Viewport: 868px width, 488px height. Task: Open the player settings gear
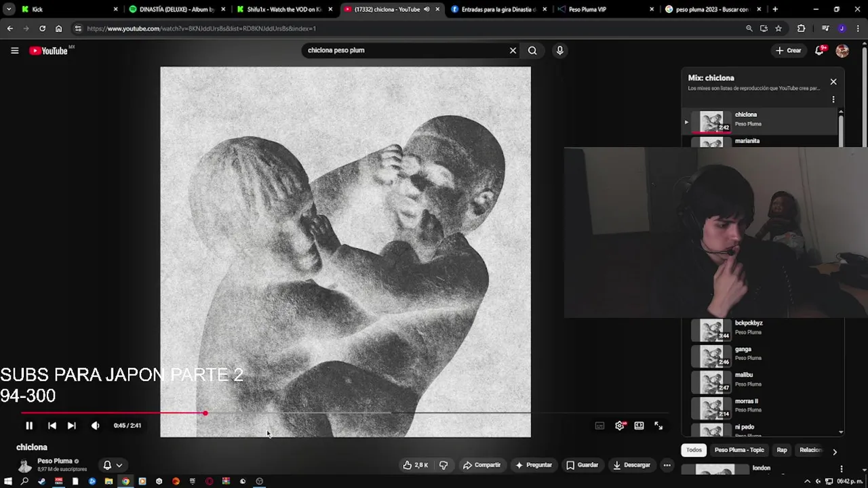coord(619,426)
